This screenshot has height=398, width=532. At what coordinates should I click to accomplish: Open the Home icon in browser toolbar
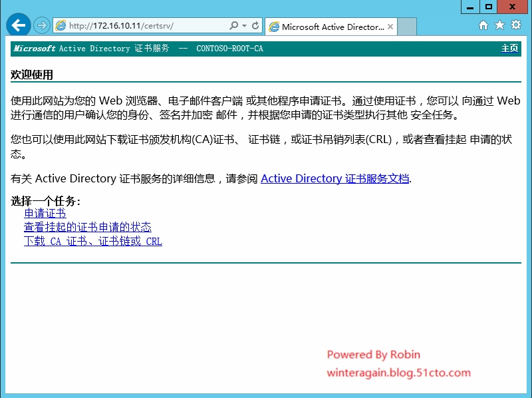(483, 25)
